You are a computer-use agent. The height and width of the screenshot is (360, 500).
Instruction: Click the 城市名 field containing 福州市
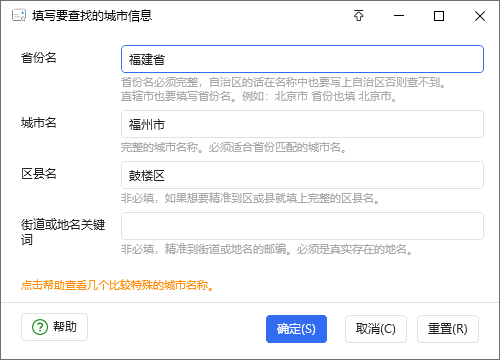[x=302, y=124]
